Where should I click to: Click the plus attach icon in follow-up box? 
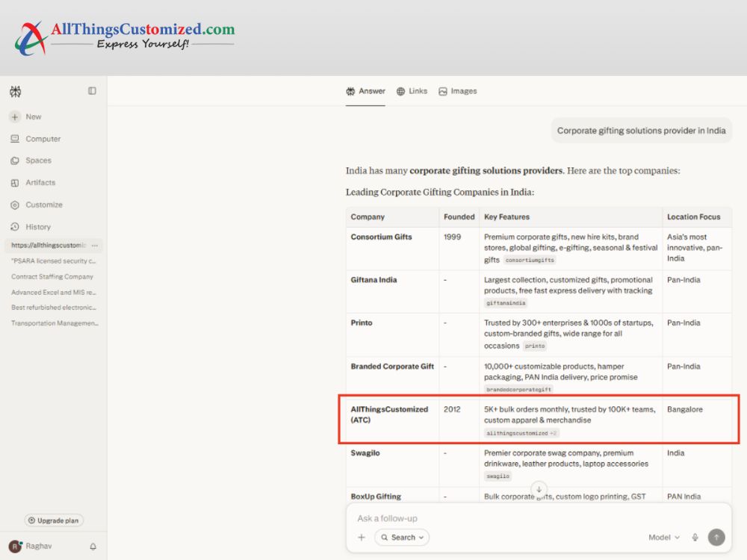[x=362, y=537]
